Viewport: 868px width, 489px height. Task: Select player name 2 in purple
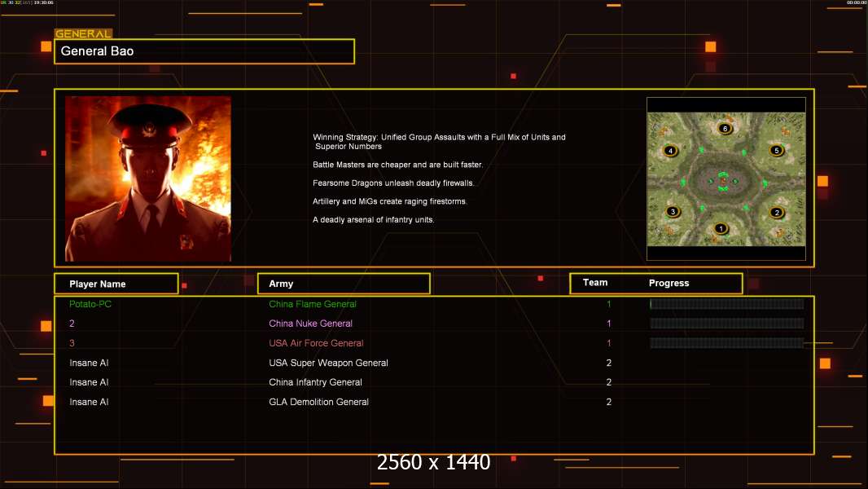coord(72,324)
